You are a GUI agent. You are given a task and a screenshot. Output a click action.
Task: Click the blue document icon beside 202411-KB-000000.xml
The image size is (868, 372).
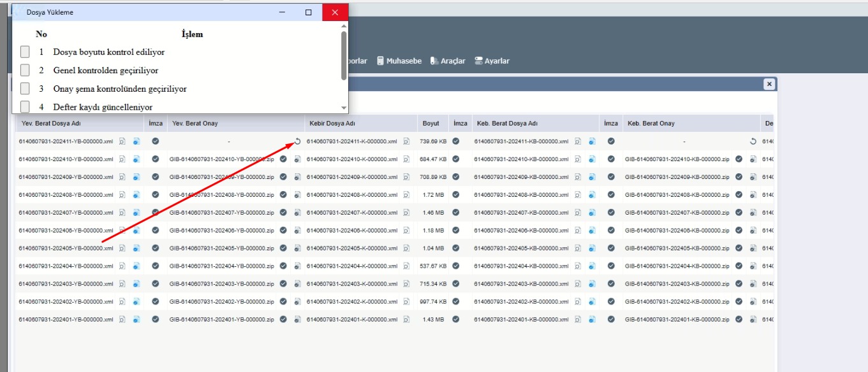pyautogui.click(x=592, y=141)
